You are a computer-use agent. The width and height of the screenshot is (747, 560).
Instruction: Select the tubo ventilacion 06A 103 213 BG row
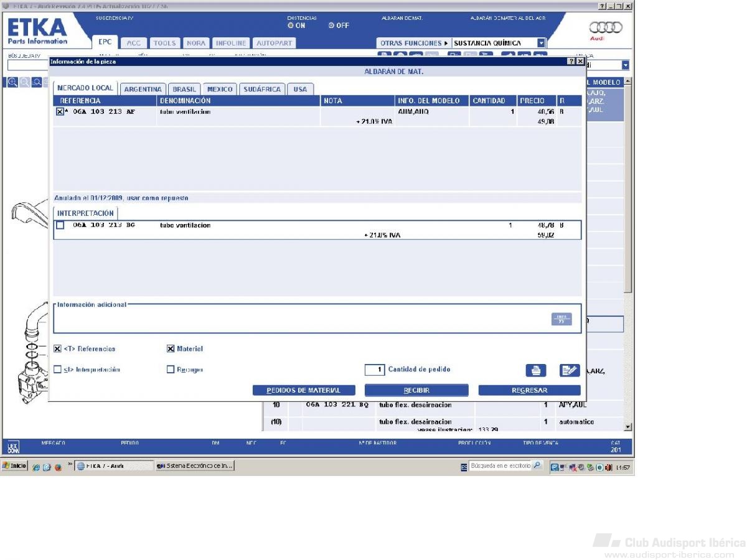(x=317, y=230)
